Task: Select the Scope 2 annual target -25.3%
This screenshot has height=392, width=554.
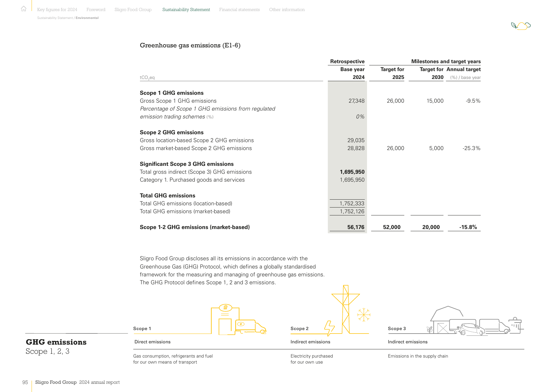Action: pyautogui.click(x=471, y=148)
